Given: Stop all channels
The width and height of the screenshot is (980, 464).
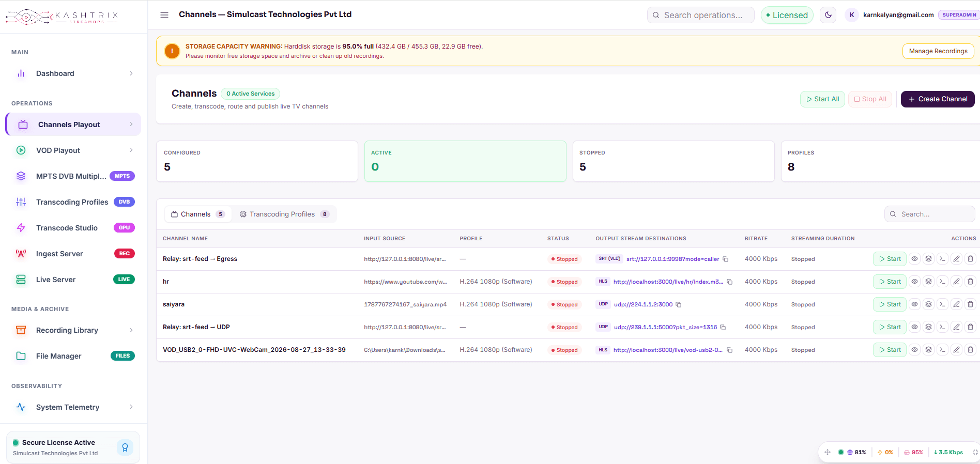Looking at the screenshot, I should point(870,99).
